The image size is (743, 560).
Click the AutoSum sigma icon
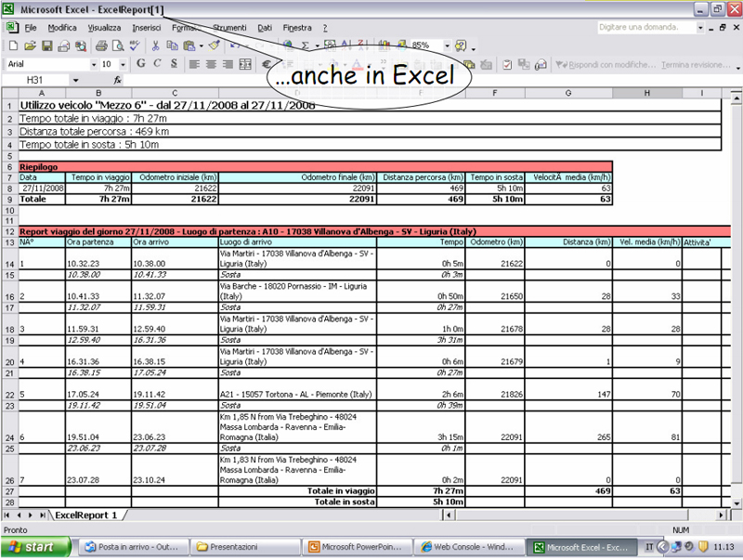click(x=306, y=46)
